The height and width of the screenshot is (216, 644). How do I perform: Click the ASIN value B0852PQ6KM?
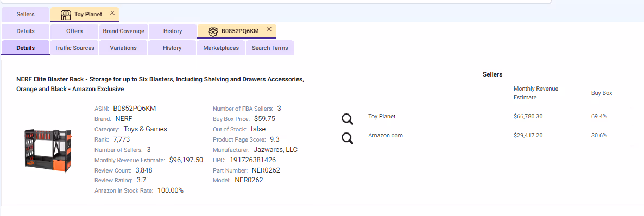coord(135,109)
